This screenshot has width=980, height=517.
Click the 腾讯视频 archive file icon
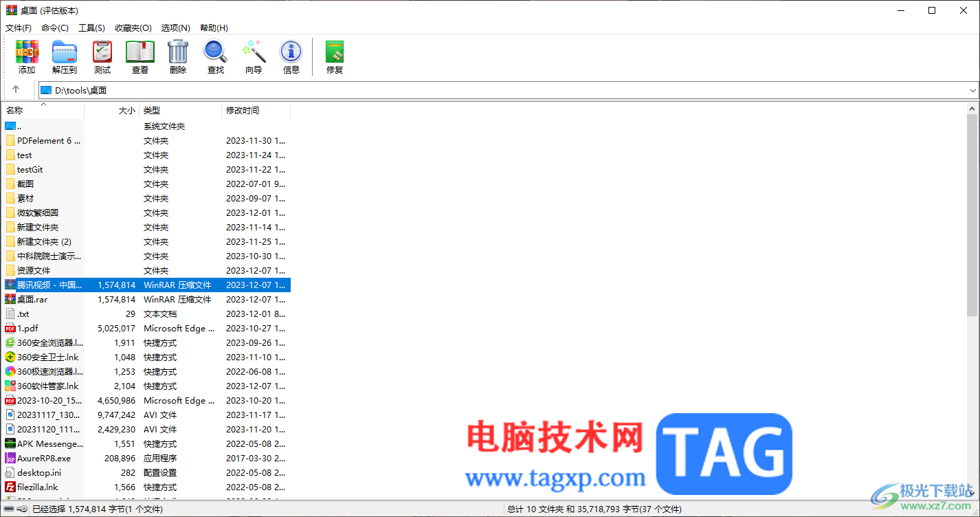pyautogui.click(x=10, y=285)
